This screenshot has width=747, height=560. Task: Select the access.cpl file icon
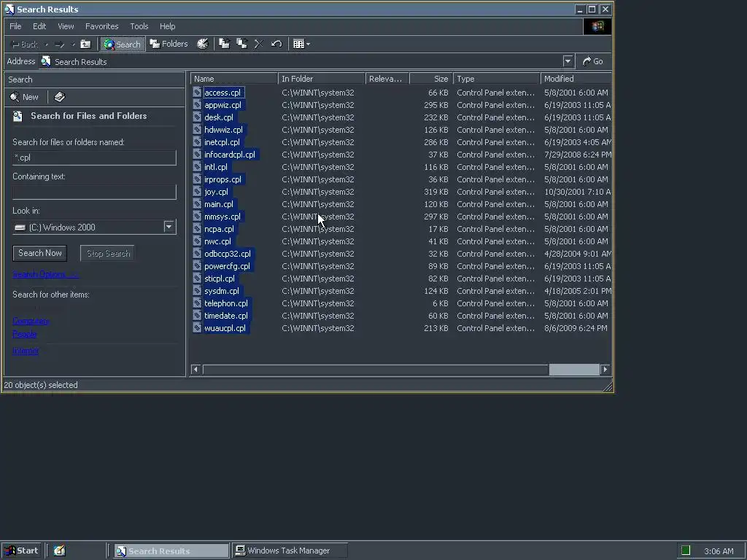click(197, 93)
